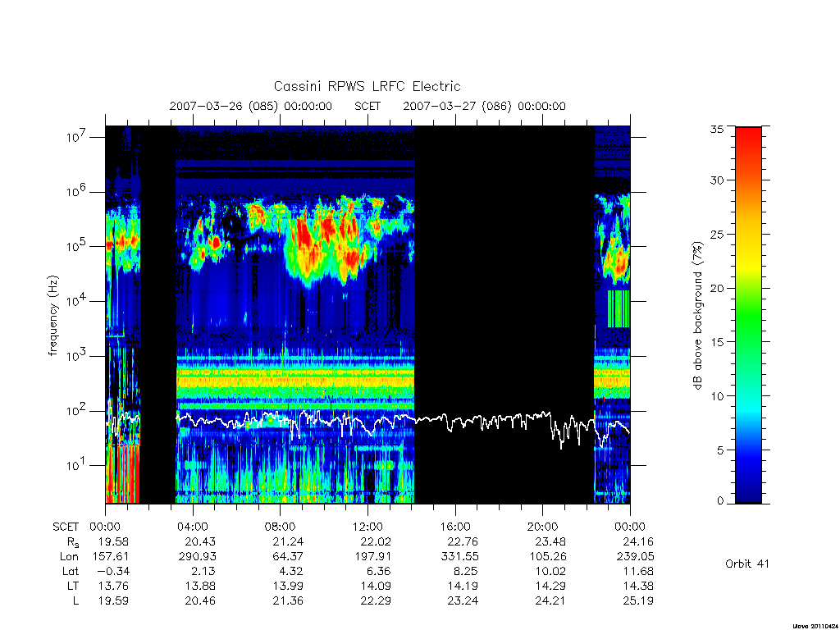Click the Lat value 11.68

[638, 572]
